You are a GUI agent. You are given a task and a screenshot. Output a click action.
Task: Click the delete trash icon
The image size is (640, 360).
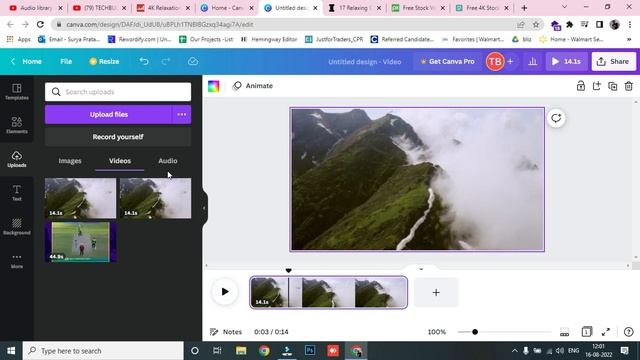(629, 86)
